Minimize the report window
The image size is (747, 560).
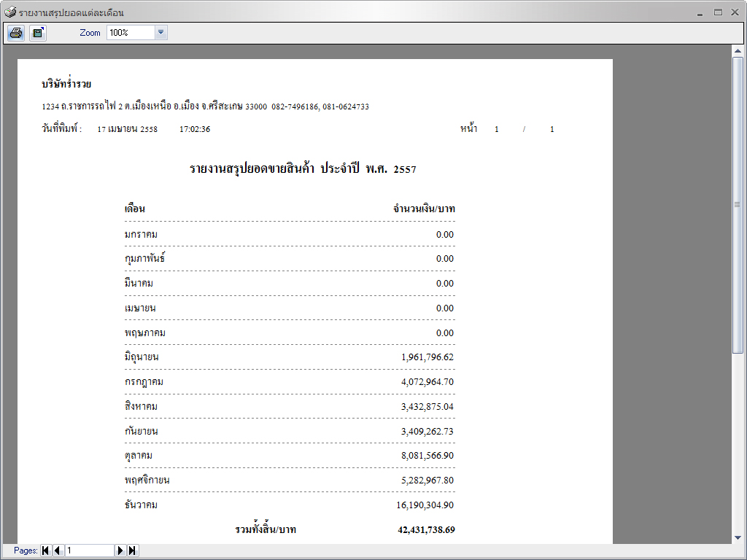pos(700,13)
